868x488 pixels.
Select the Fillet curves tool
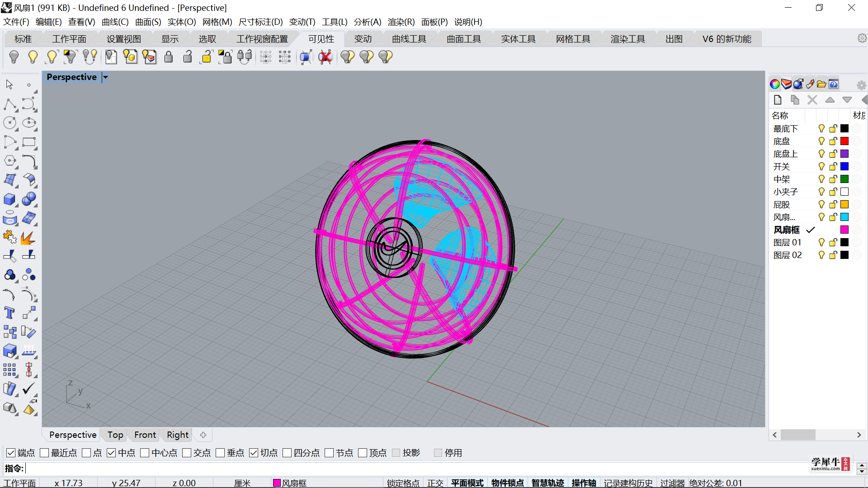29,161
